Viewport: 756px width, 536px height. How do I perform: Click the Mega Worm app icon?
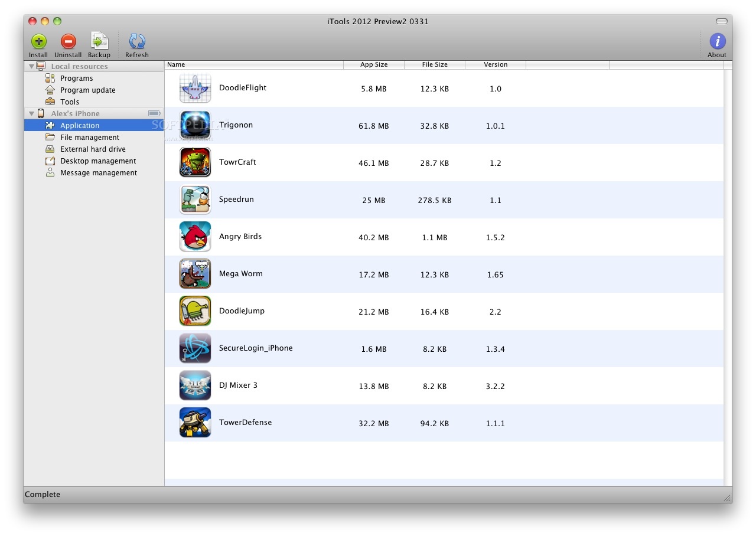pyautogui.click(x=195, y=274)
